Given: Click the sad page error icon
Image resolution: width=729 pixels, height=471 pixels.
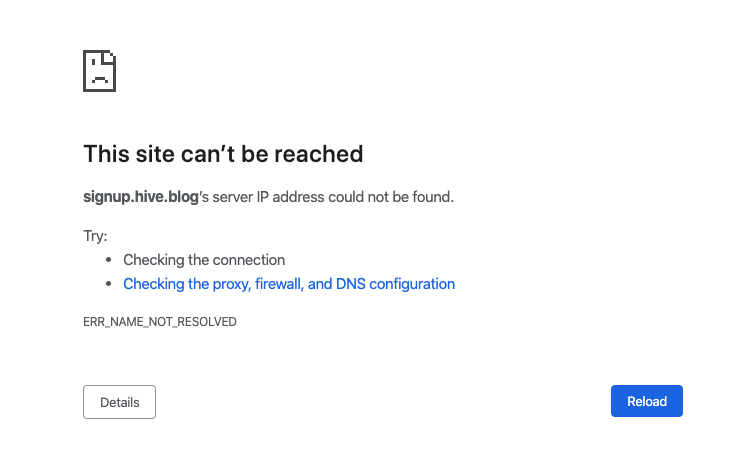Looking at the screenshot, I should (99, 71).
